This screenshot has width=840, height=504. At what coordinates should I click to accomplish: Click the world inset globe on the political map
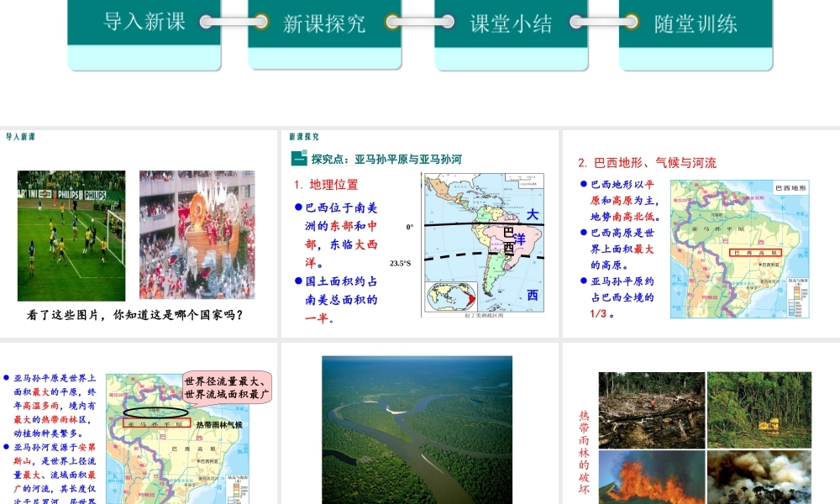point(450,297)
